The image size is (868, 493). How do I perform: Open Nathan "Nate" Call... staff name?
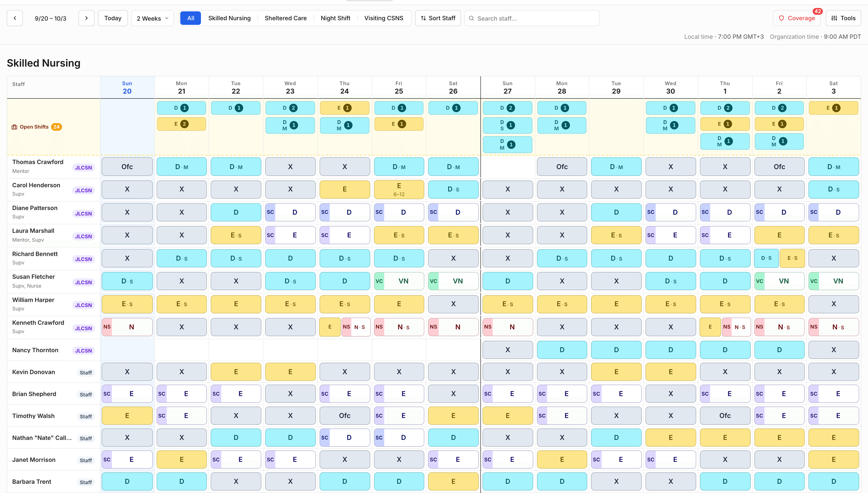pos(42,438)
